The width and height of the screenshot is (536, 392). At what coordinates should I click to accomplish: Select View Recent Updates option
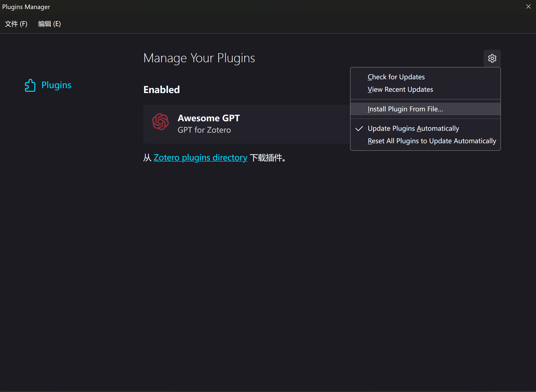[x=399, y=89]
